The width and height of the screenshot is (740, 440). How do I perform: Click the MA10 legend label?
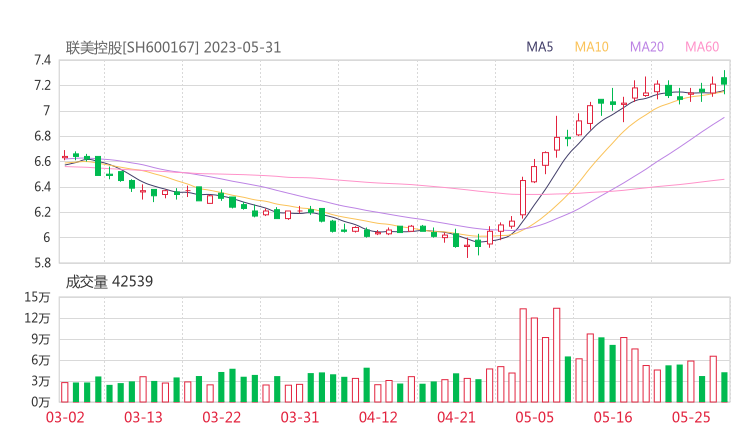pyautogui.click(x=591, y=47)
